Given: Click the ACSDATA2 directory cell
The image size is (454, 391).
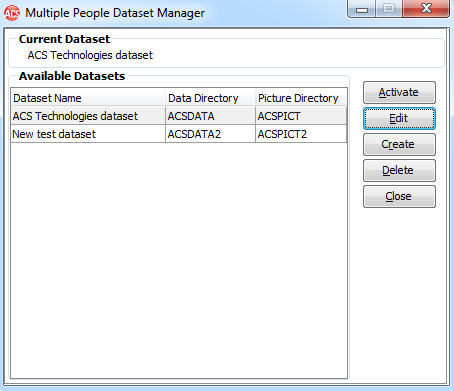Looking at the screenshot, I should pyautogui.click(x=210, y=134).
